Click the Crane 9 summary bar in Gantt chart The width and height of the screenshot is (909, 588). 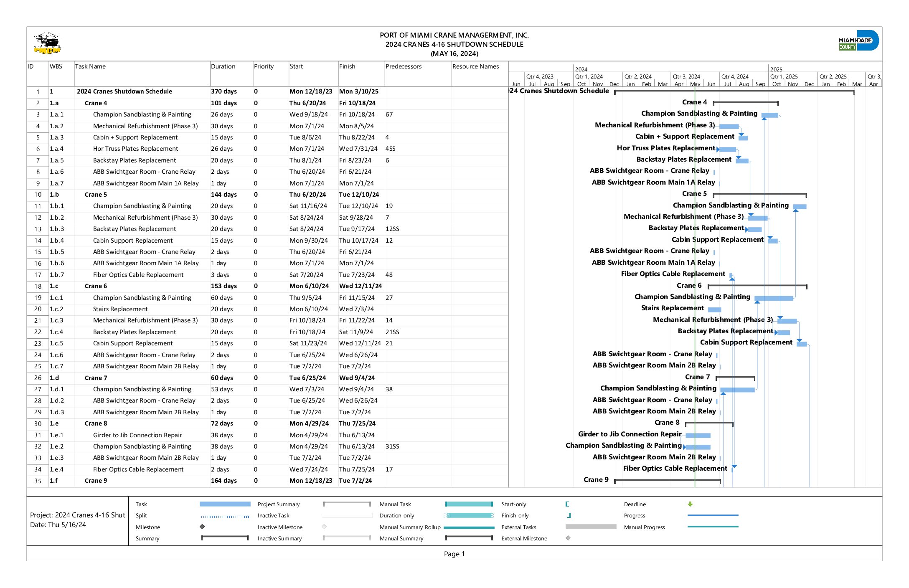tap(668, 481)
